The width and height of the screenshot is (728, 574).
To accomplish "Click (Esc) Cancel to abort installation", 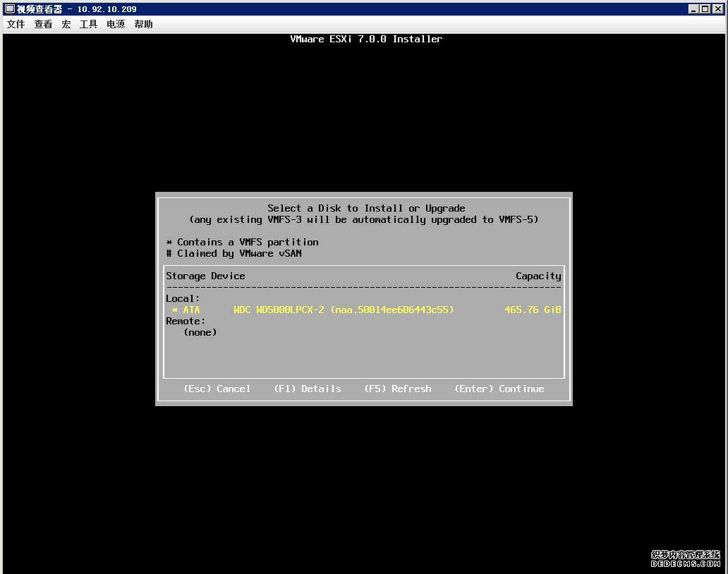I will pyautogui.click(x=217, y=389).
